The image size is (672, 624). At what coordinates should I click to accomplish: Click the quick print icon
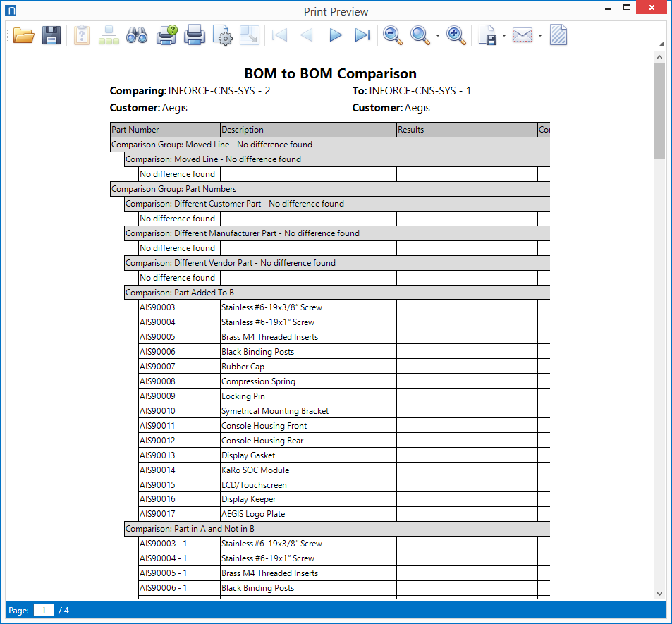pyautogui.click(x=194, y=35)
